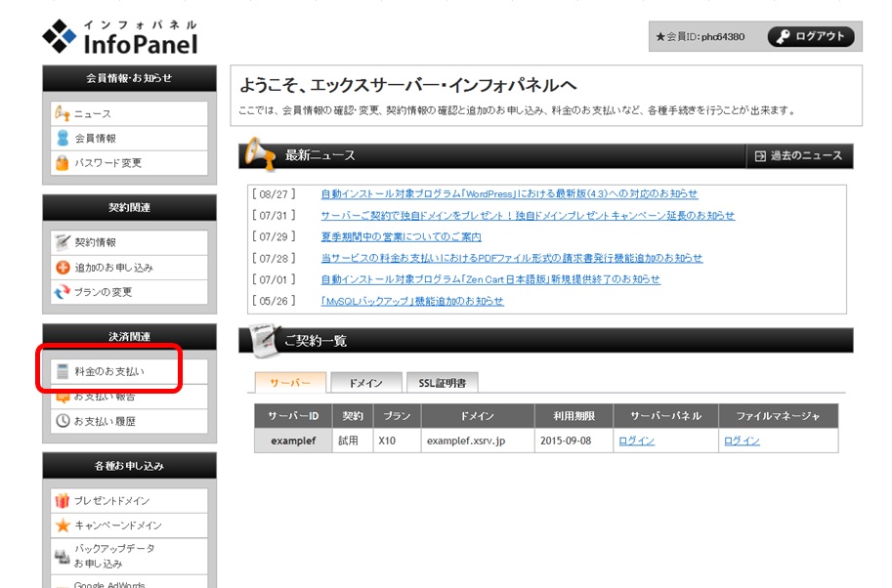Viewport: 892px width, 588px height.
Task: Switch to the ドメイン tab
Action: [364, 383]
